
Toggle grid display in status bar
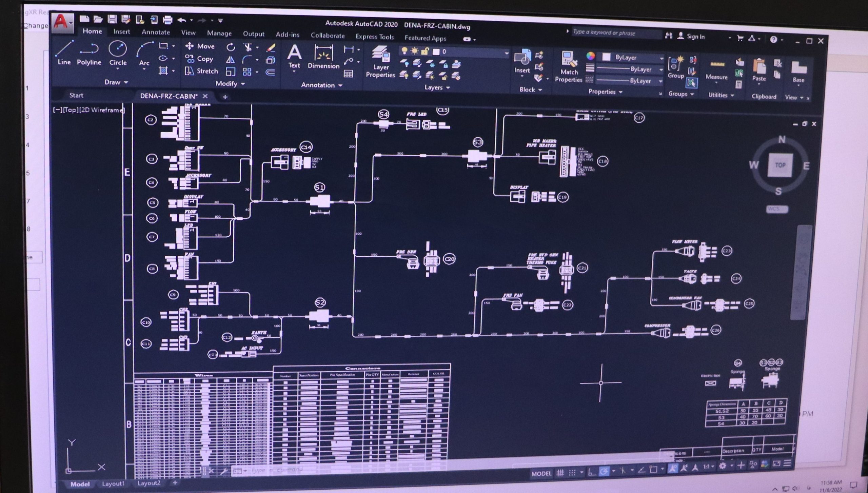(560, 473)
